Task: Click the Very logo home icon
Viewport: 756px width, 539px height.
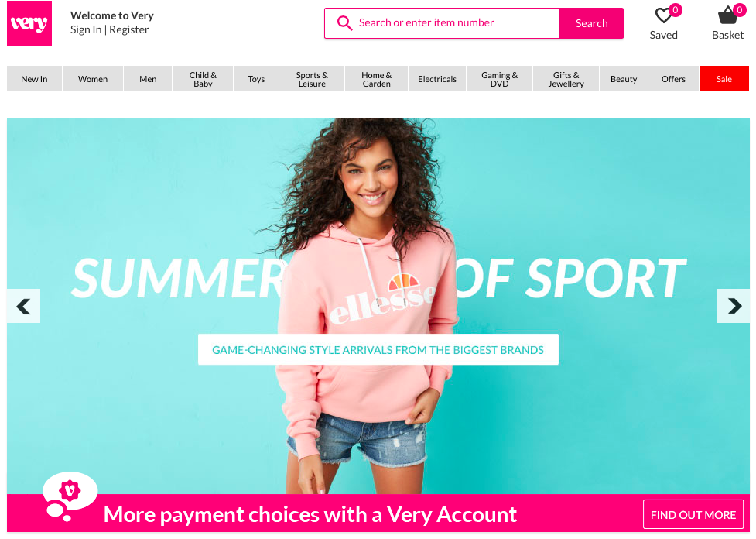Action: tap(29, 23)
